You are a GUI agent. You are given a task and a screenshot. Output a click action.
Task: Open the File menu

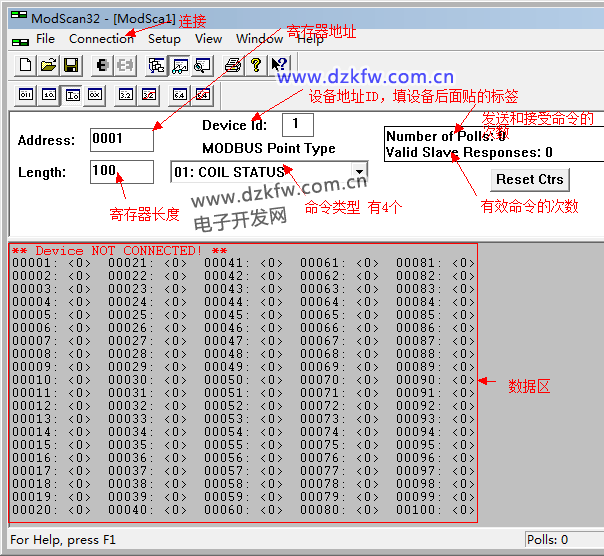coord(45,39)
